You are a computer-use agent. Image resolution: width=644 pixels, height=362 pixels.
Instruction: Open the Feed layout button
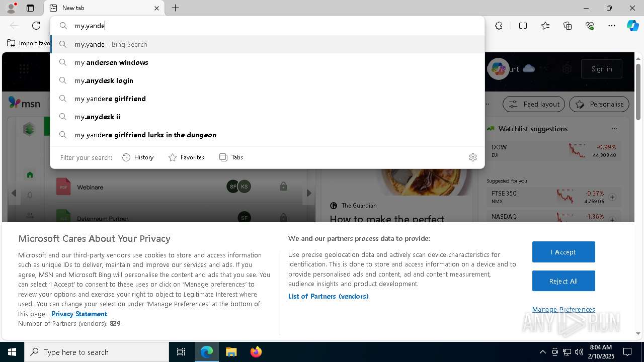534,104
